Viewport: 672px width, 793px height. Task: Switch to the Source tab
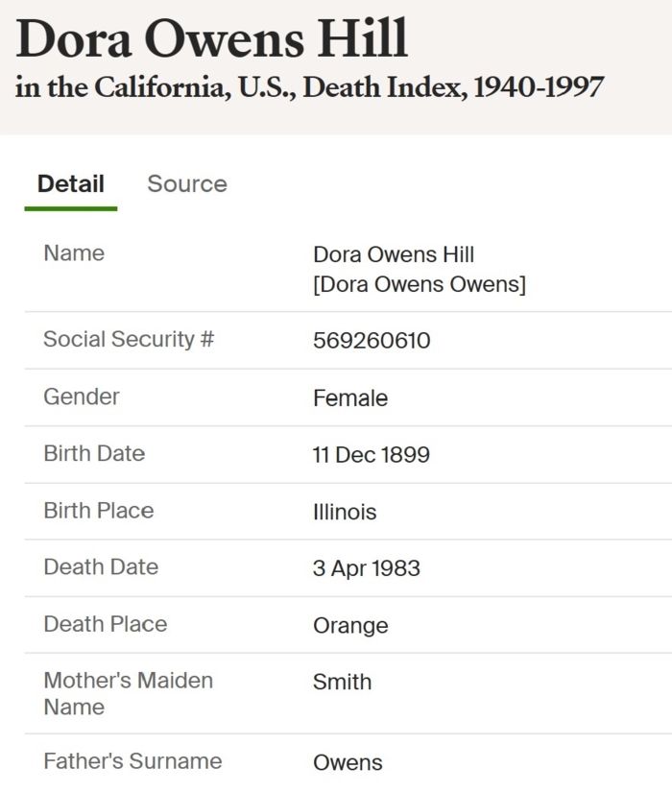coord(187,184)
